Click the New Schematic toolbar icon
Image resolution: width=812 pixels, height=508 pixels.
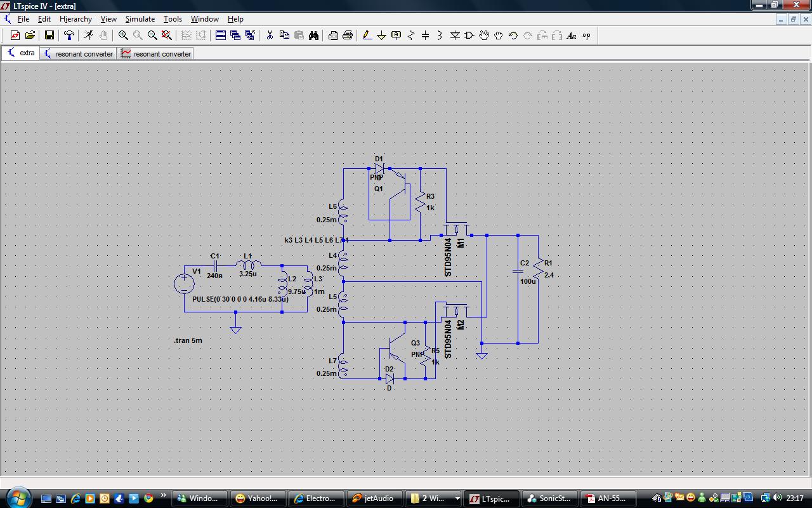point(15,36)
